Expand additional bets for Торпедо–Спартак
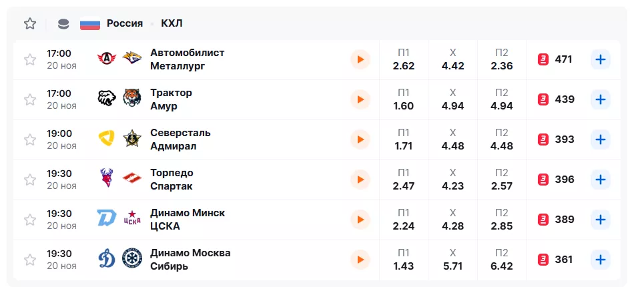This screenshot has width=644, height=287. 601,180
